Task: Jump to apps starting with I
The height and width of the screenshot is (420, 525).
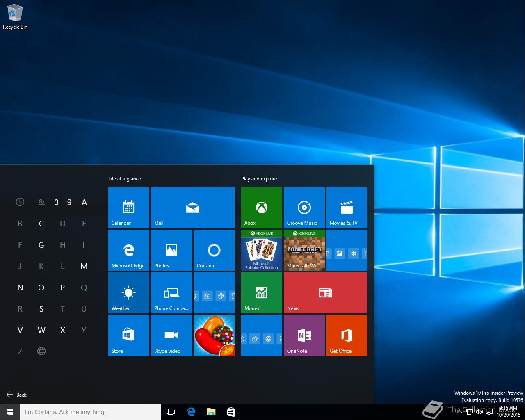Action: coord(84,245)
